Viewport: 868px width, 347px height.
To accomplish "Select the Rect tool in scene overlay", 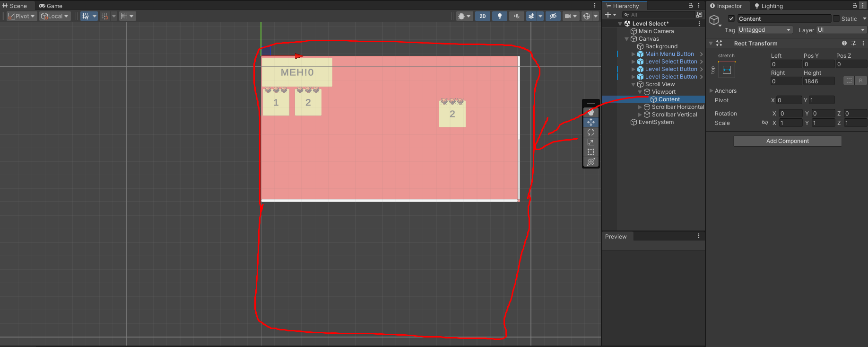I will (591, 152).
